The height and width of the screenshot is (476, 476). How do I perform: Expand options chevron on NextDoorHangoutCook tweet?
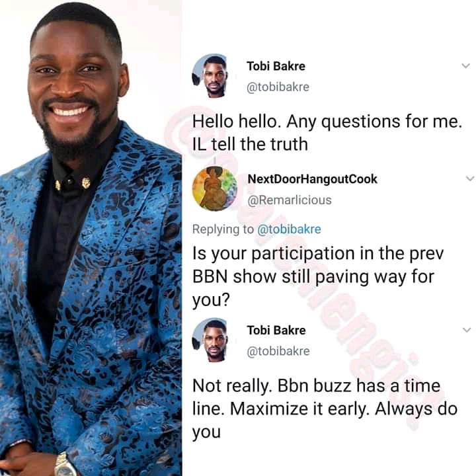(x=469, y=178)
